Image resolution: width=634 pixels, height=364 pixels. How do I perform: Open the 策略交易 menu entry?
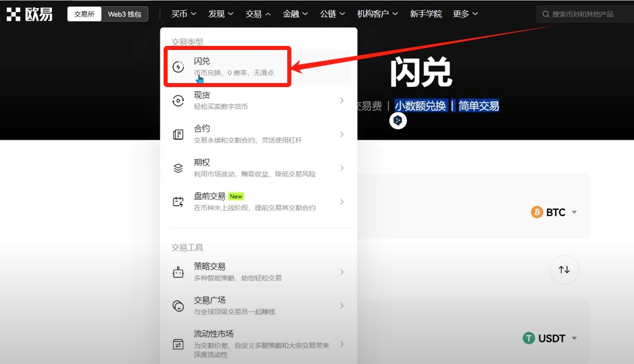tap(259, 272)
